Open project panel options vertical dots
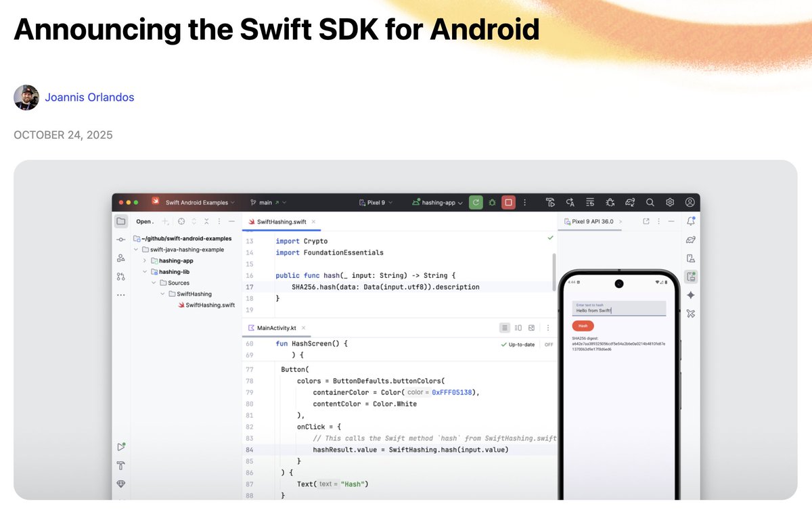Screen dimensions: 812x514 click(x=219, y=221)
